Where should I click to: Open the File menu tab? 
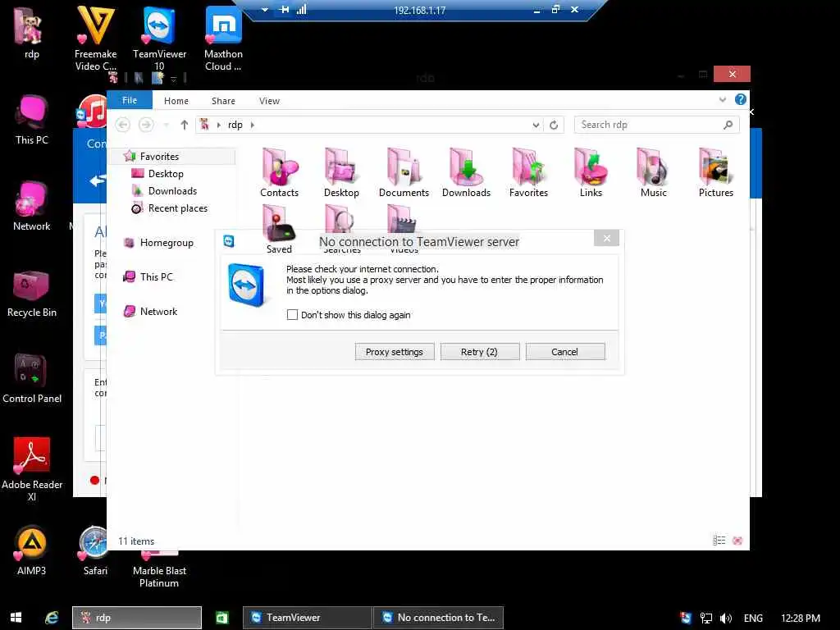pyautogui.click(x=130, y=100)
